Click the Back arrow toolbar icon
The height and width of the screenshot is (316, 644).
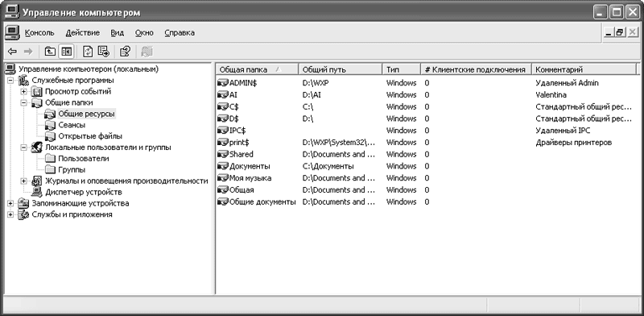[12, 52]
